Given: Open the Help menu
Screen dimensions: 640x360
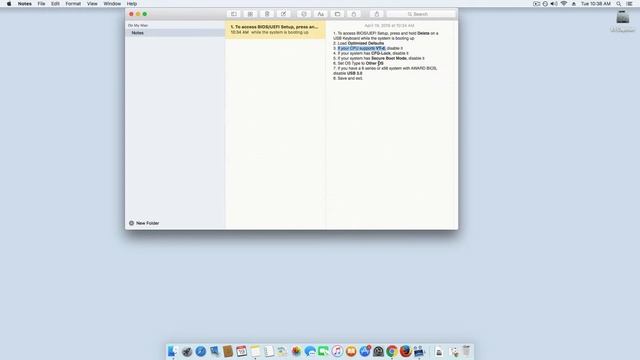Looking at the screenshot, I should click(132, 3).
